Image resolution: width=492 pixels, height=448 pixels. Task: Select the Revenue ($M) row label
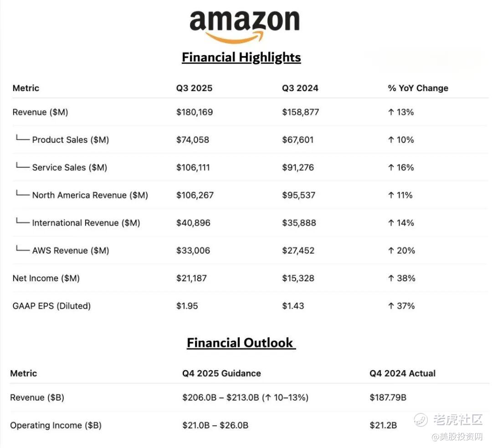pos(40,112)
